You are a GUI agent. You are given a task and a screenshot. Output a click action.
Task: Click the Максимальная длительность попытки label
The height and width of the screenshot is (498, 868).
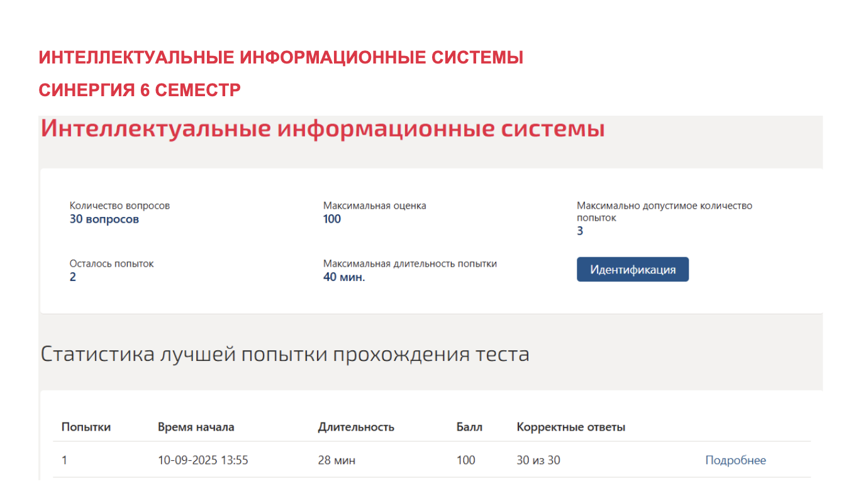(x=409, y=263)
